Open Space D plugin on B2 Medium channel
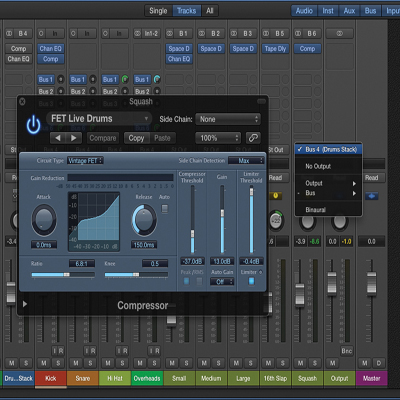The image size is (400, 400). pyautogui.click(x=211, y=49)
